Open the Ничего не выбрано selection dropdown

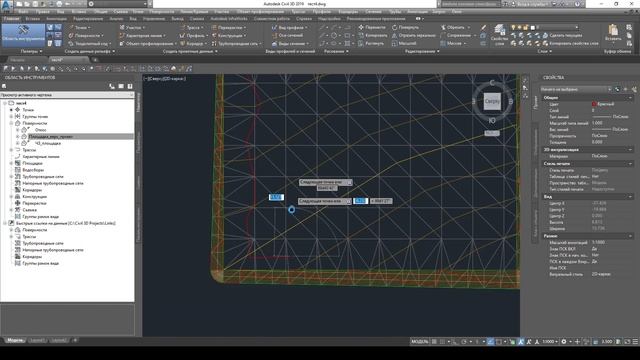576,89
